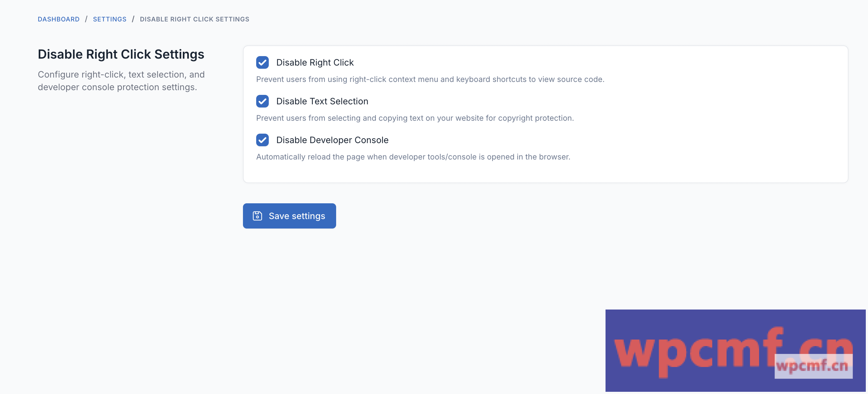Click the developer tools reload description text
This screenshot has width=868, height=394.
click(413, 157)
